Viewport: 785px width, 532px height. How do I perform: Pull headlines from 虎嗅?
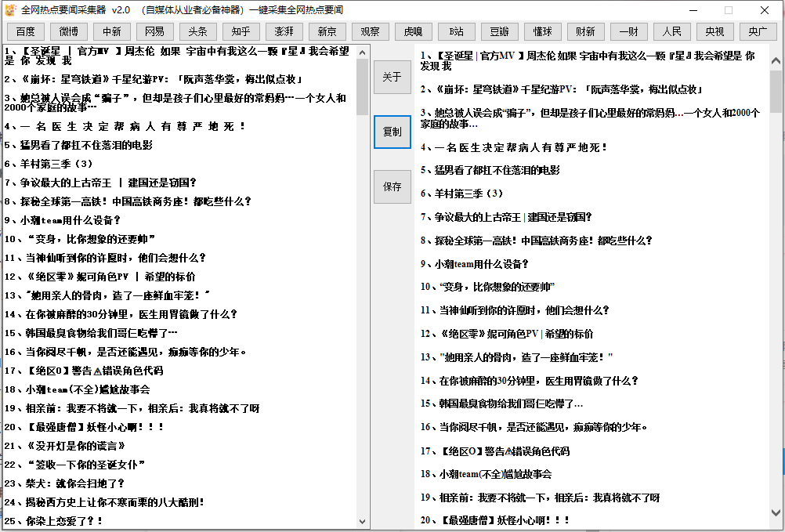(413, 31)
